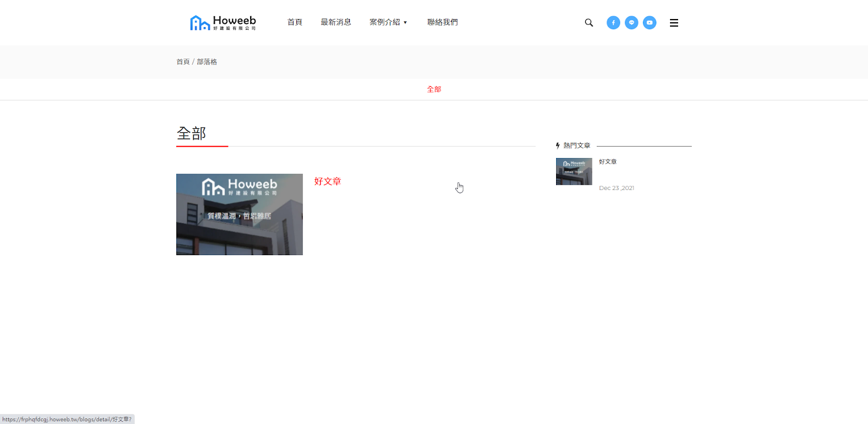
Task: Select the red 全部 category tab
Action: 434,89
